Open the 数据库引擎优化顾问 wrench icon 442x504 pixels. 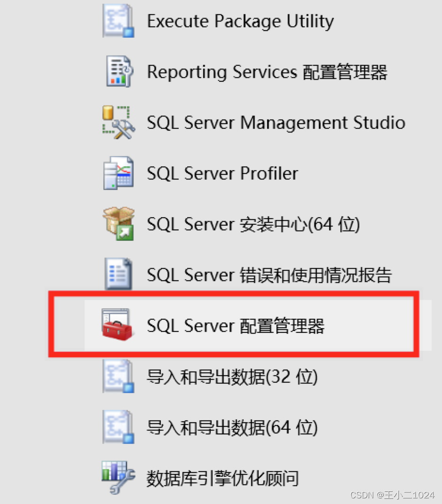(x=118, y=477)
